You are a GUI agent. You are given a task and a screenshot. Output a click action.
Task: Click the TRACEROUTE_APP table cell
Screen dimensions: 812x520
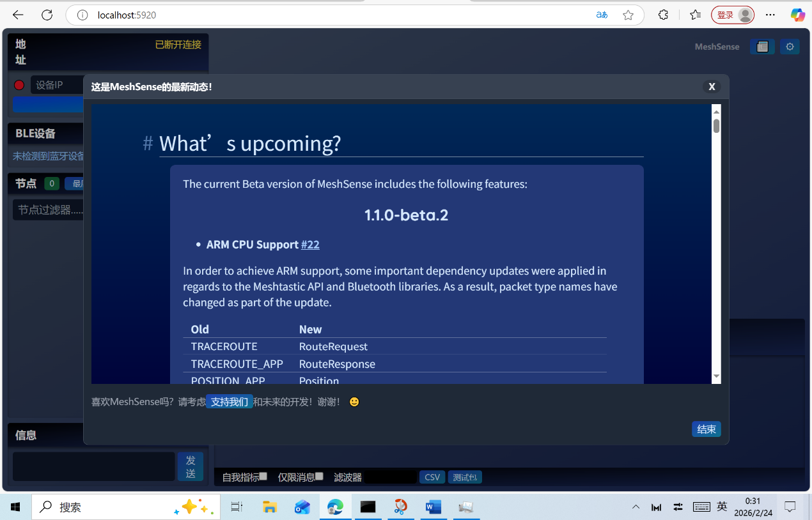(237, 363)
